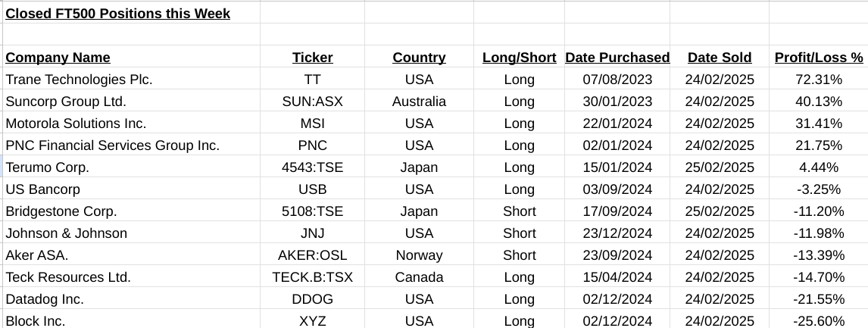The width and height of the screenshot is (868, 328).
Task: Click the Profit/Loss % header cell
Action: 818,58
